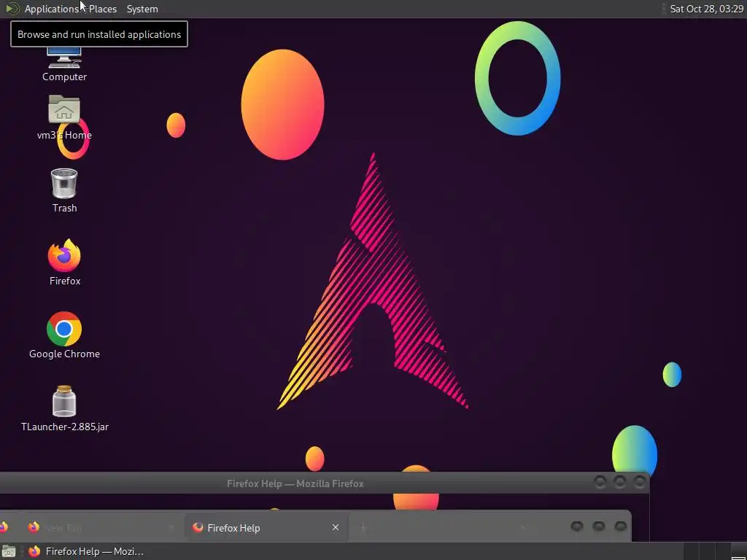747x560 pixels.
Task: Select the Computer desktop icon
Action: 64,64
